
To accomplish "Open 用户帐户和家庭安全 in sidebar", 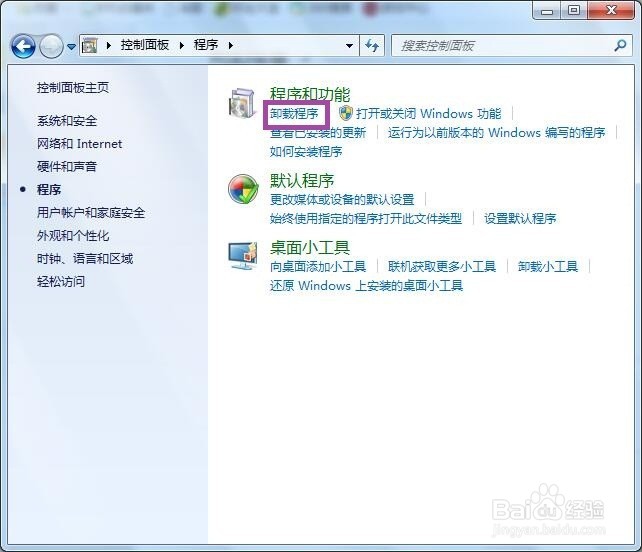I will [x=91, y=213].
